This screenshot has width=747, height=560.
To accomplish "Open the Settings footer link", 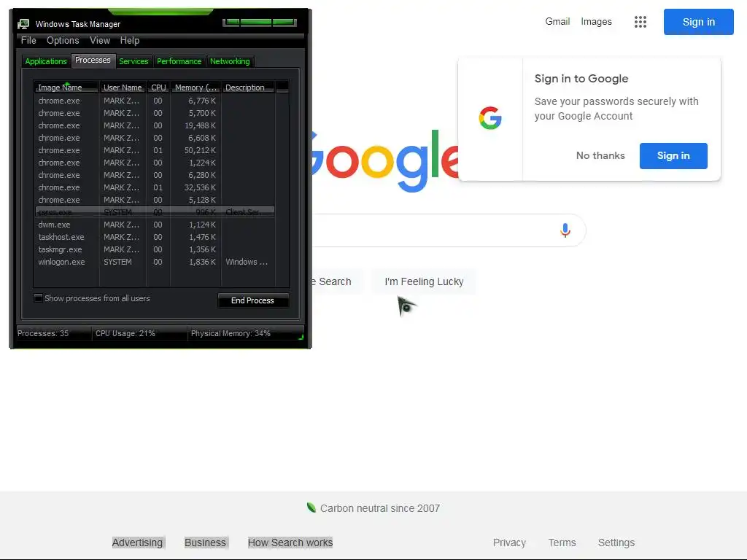I will 616,542.
